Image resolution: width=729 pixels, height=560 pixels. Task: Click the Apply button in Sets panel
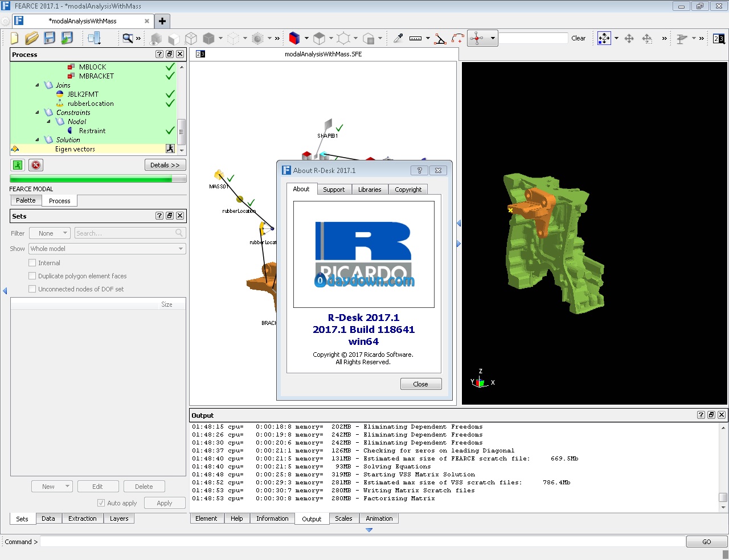click(165, 503)
